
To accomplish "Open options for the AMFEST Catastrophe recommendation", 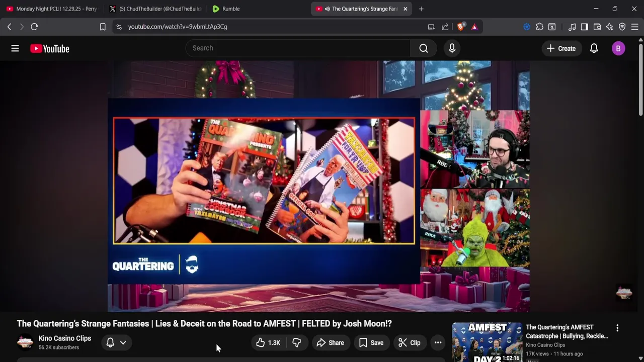I will coord(617,328).
